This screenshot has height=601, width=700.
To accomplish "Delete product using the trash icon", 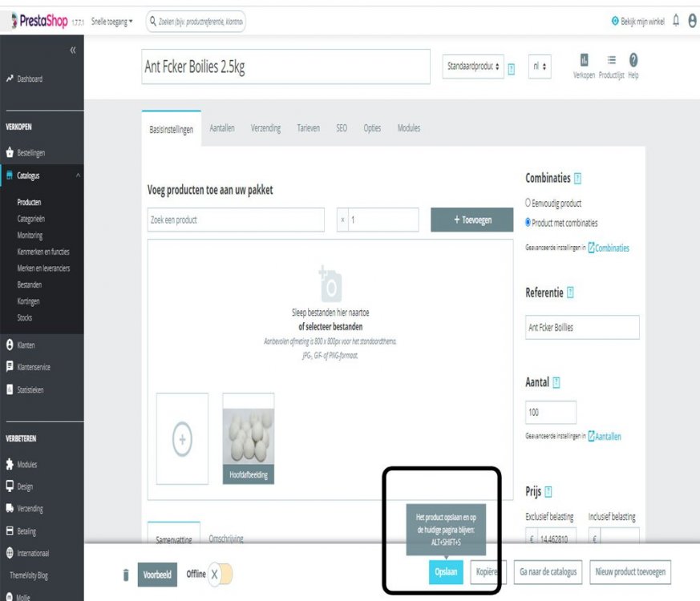I will 126,575.
